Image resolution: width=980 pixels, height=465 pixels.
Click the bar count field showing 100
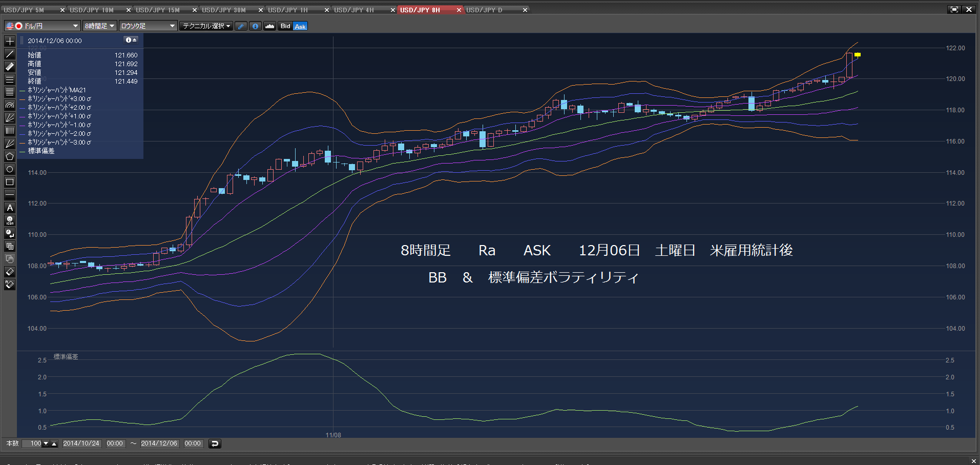pos(32,443)
